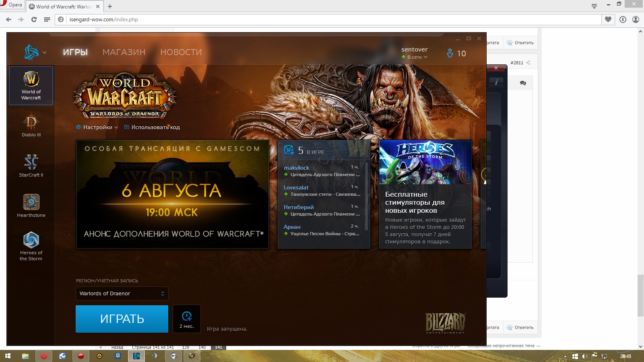The width and height of the screenshot is (644, 362).
Task: Click the browser forward arrow
Action: pyautogui.click(x=21, y=19)
